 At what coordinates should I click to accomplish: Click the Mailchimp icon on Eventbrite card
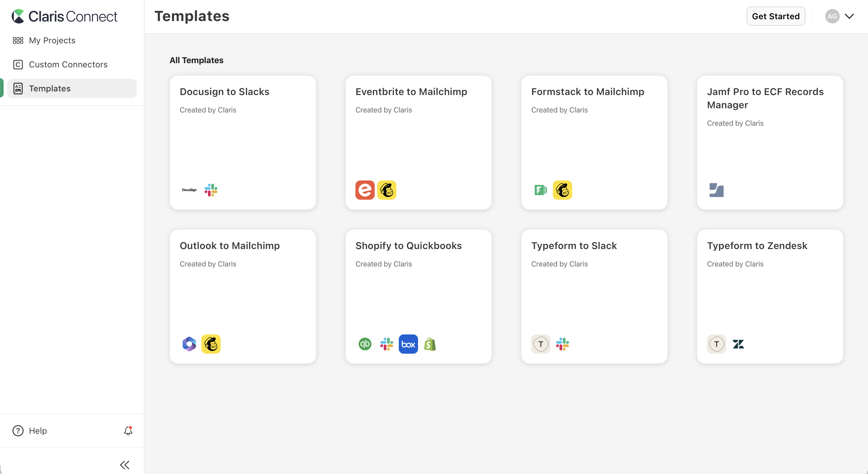[x=386, y=190]
